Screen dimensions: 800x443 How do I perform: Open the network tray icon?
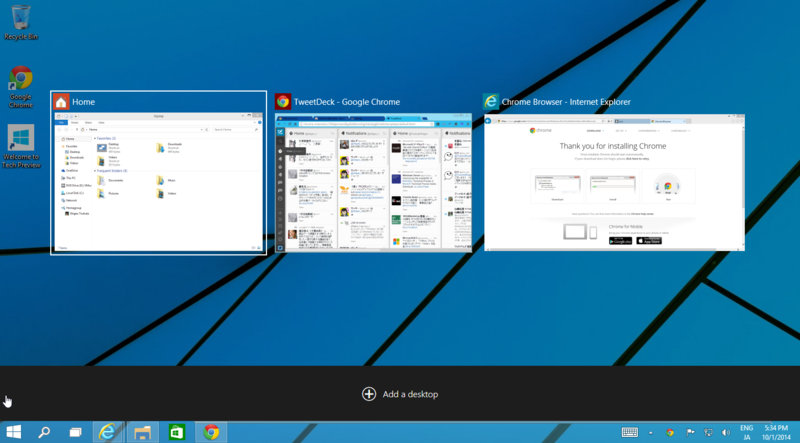[x=708, y=433]
